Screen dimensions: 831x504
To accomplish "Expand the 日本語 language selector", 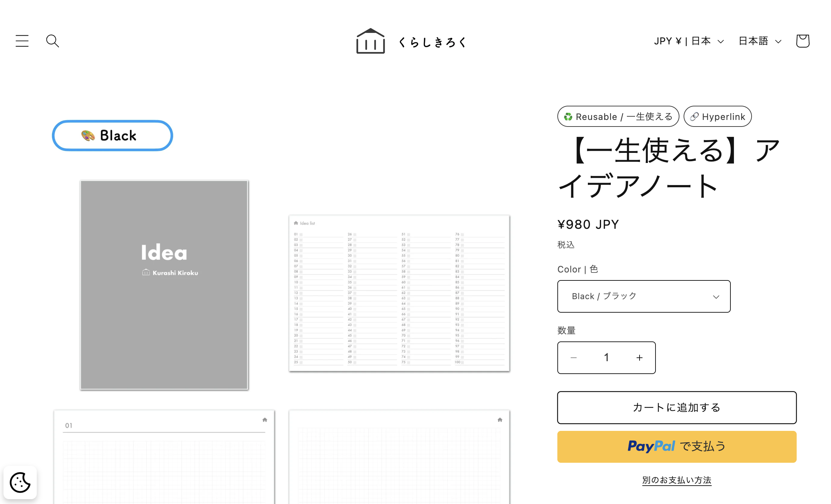I will 760,41.
